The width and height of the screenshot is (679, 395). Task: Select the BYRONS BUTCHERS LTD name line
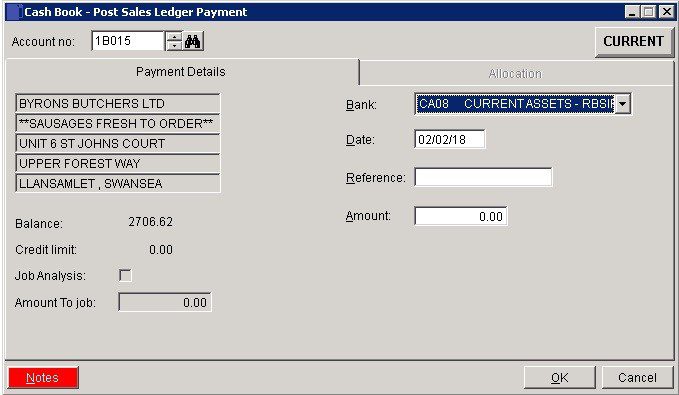point(118,104)
